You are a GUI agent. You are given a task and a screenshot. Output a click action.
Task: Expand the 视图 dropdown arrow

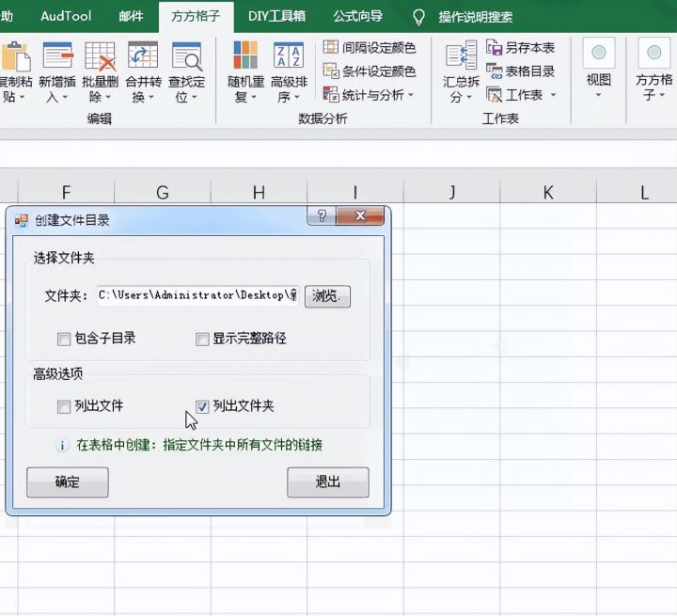(x=598, y=95)
